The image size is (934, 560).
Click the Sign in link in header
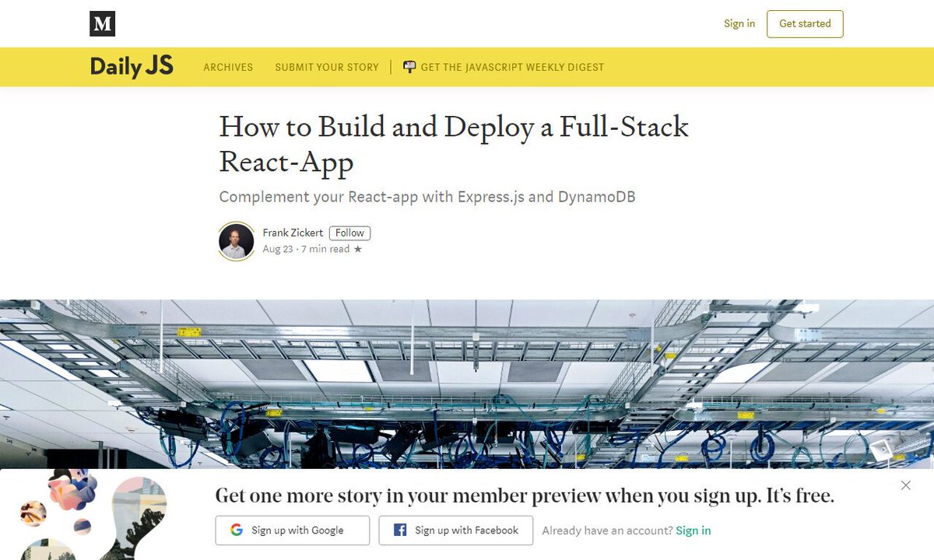point(739,23)
